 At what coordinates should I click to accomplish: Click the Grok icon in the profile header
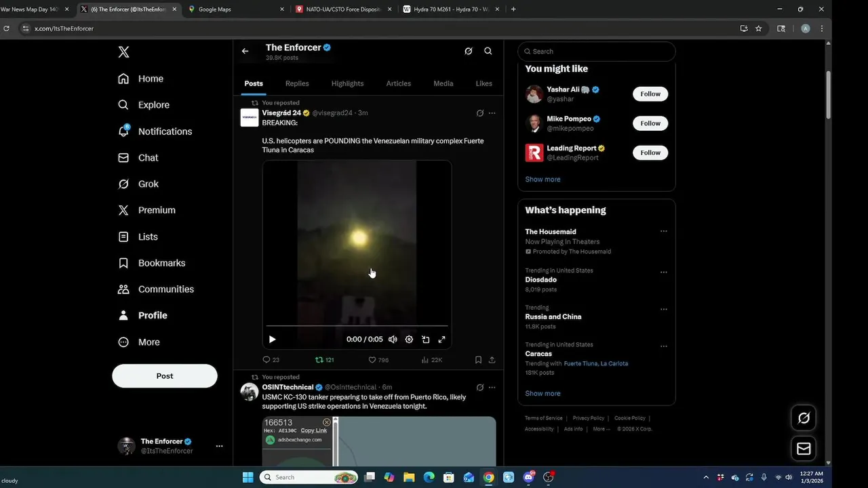[x=468, y=51]
